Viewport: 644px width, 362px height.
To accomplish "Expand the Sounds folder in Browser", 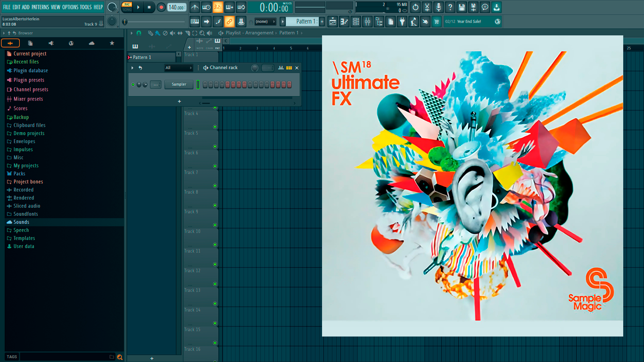I will 21,222.
